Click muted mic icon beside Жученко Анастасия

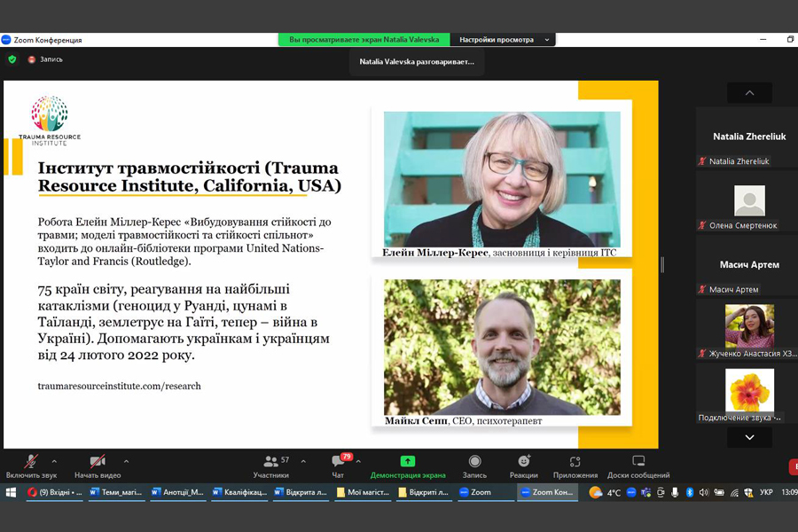702,353
